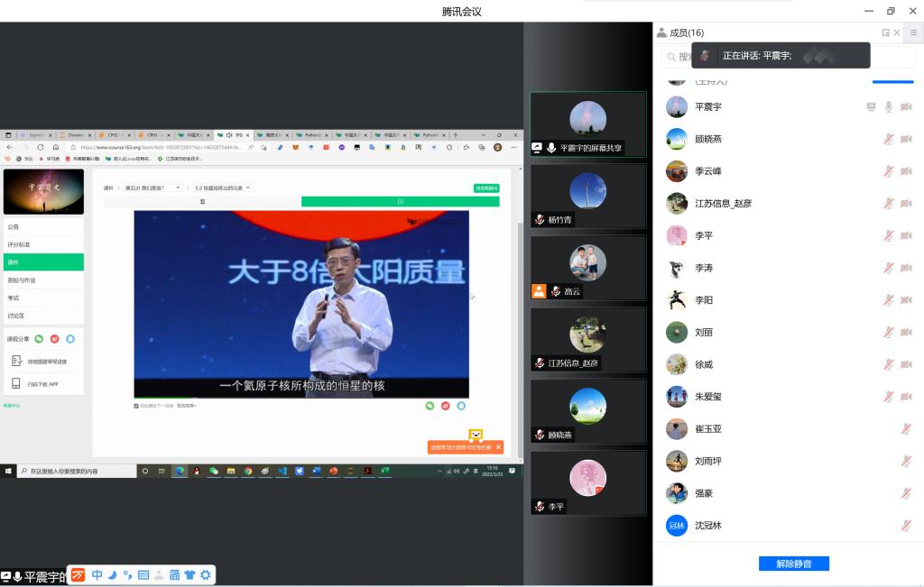The width and height of the screenshot is (924, 587).
Task: Pop out the members panel into separate window
Action: click(x=886, y=33)
